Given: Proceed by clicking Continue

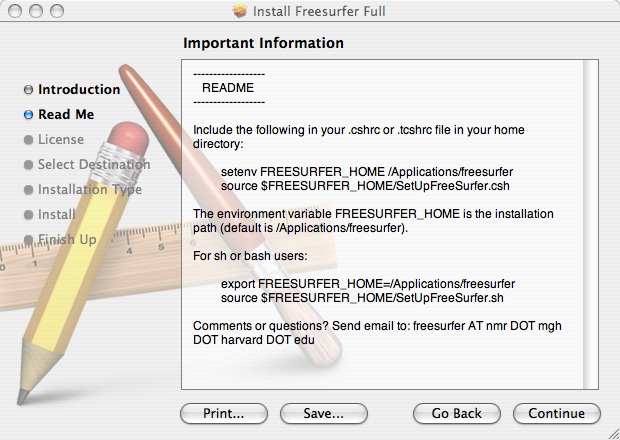Looking at the screenshot, I should click(556, 413).
